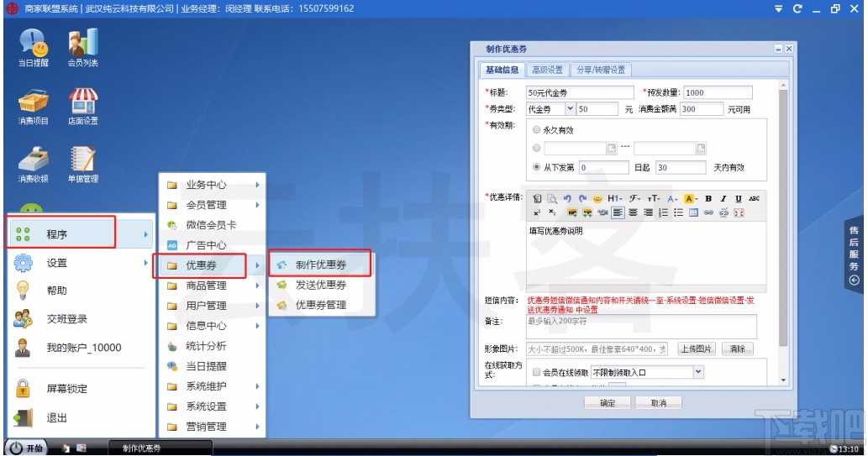Open 屏幕锁定 in start menu
The width and height of the screenshot is (868, 456).
click(x=66, y=389)
